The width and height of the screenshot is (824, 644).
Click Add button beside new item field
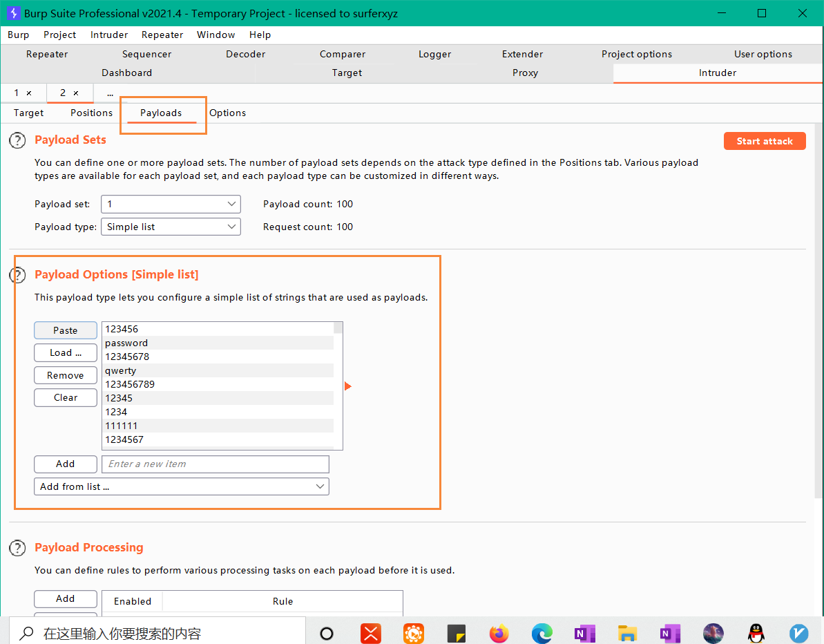[x=65, y=464]
